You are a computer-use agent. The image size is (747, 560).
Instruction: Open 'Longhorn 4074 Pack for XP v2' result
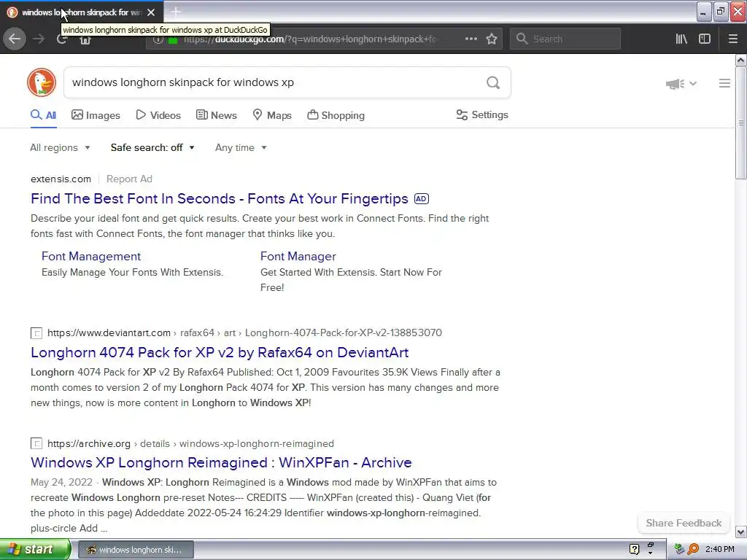coord(220,352)
